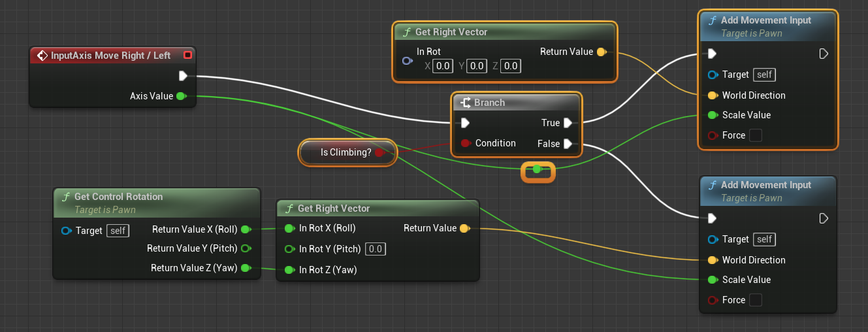Click Target pin on Get Control Rotation node
868x332 pixels.
(66, 231)
